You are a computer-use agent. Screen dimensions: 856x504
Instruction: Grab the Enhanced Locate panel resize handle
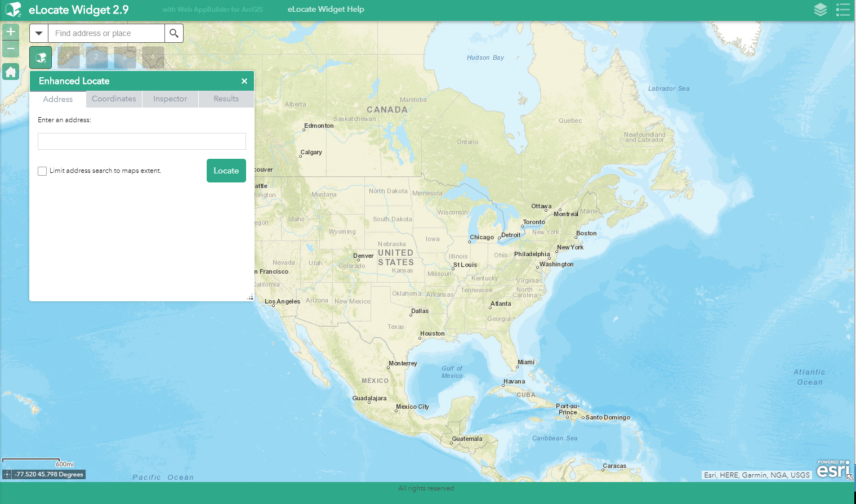click(251, 297)
